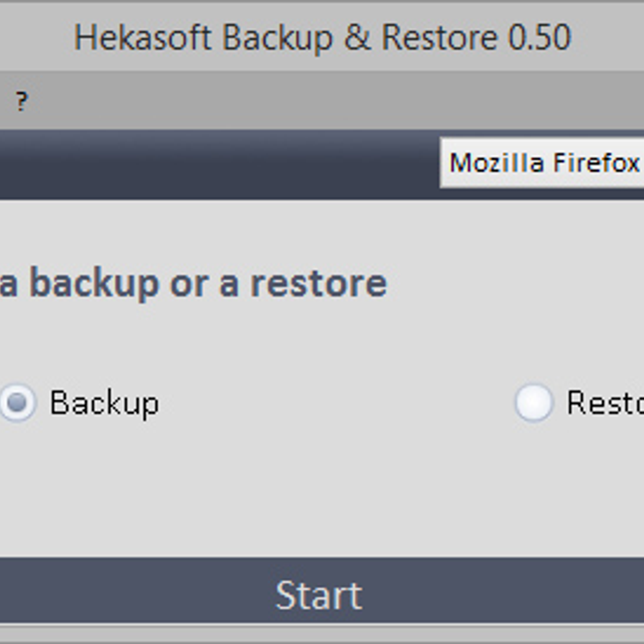Viewport: 644px width, 644px height.
Task: Click the empty radio circle next to Restore
Action: coord(533,402)
